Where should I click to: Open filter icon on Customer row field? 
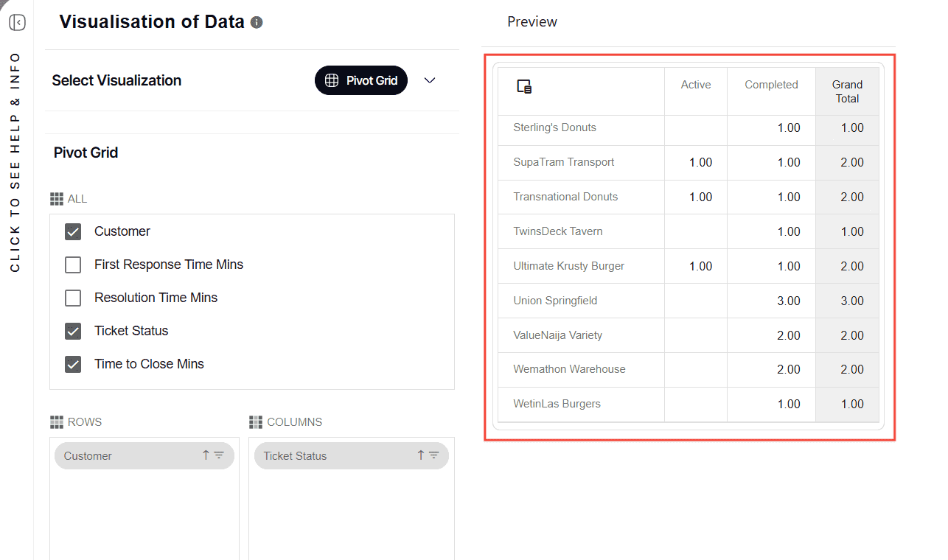coord(219,455)
